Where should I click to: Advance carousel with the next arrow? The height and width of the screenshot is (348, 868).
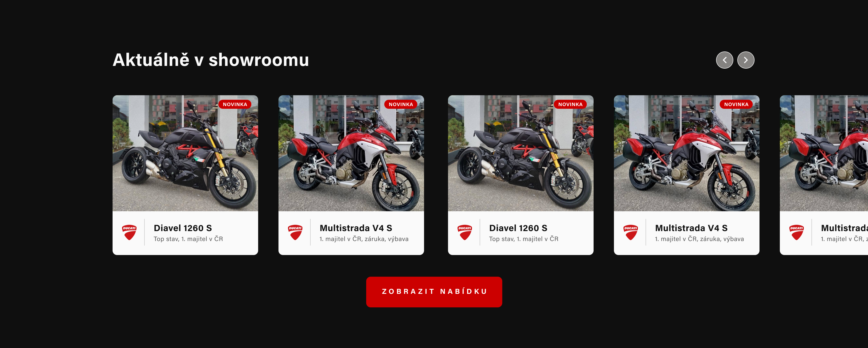tap(746, 60)
